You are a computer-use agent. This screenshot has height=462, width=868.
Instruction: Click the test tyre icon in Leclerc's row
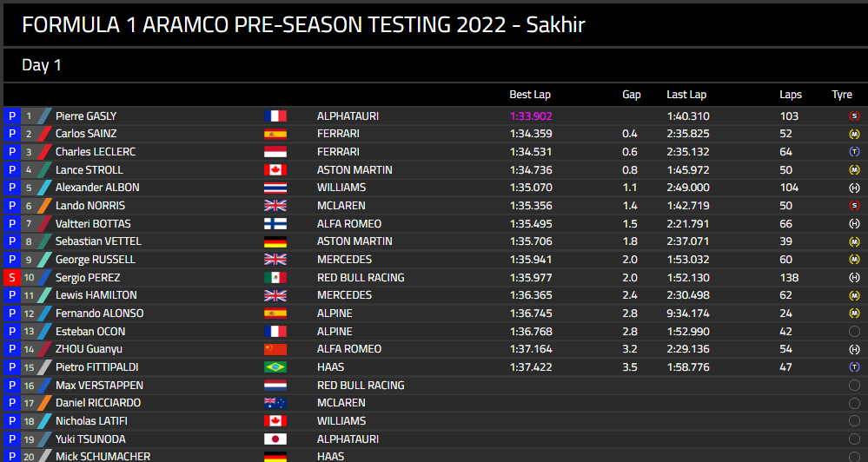[x=854, y=152]
